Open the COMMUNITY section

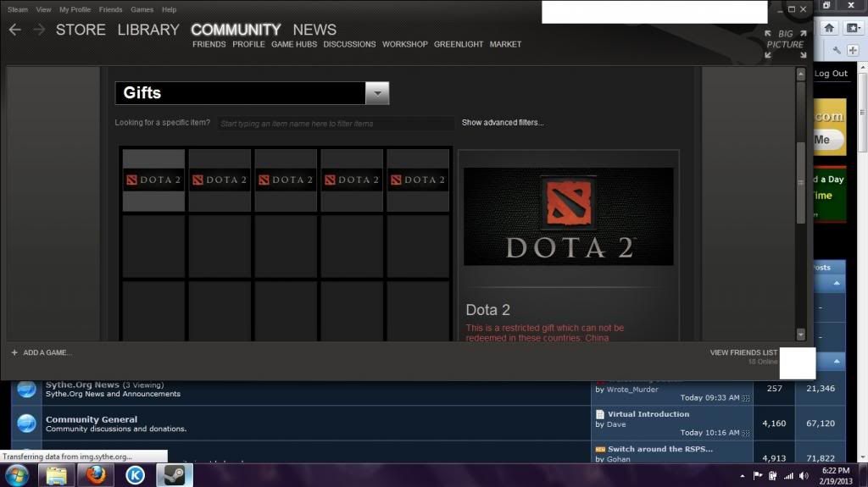coord(236,30)
